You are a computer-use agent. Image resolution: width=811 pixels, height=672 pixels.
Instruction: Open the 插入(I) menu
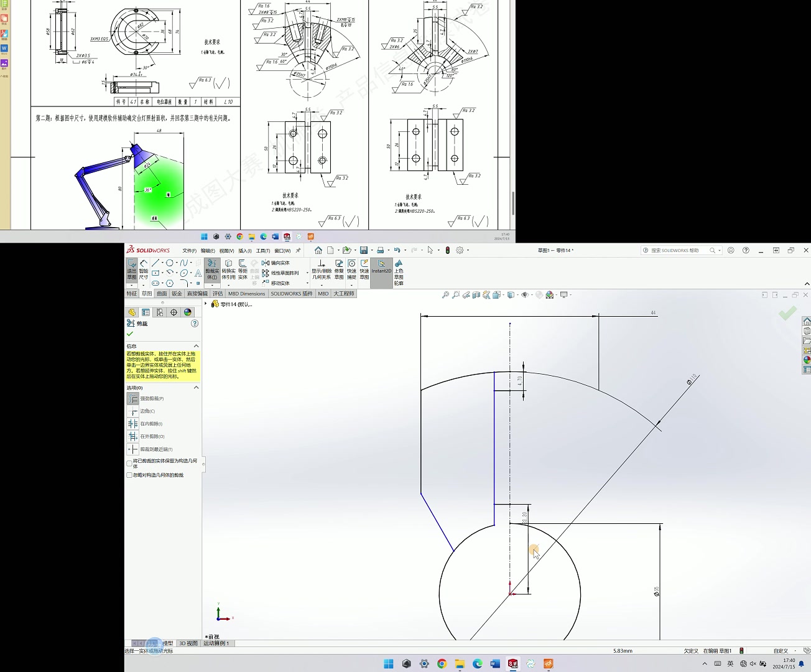coord(245,251)
